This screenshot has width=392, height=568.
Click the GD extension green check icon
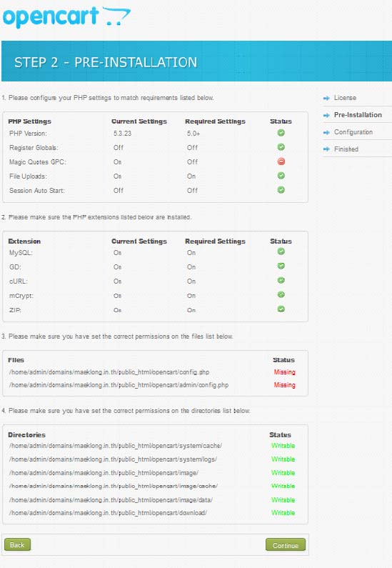(x=281, y=266)
